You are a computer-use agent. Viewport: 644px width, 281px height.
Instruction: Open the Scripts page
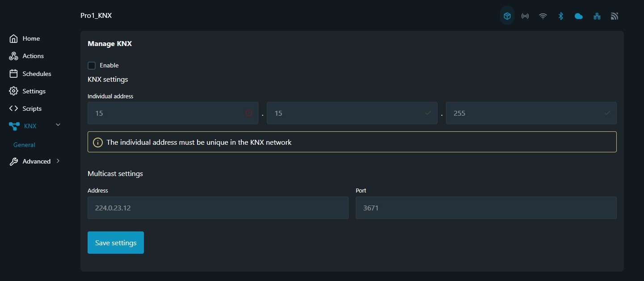pyautogui.click(x=32, y=109)
